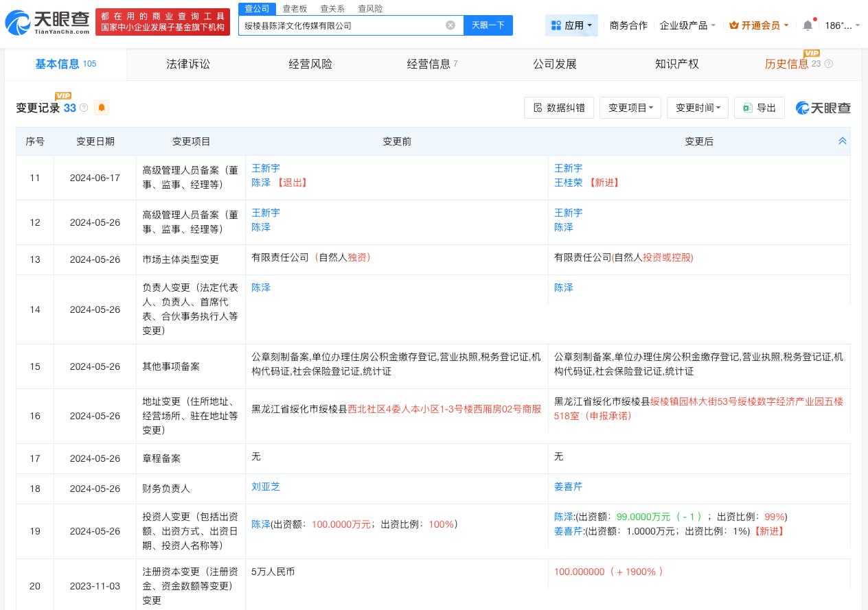
Task: Switch to the 查关系 search tab
Action: click(x=332, y=9)
